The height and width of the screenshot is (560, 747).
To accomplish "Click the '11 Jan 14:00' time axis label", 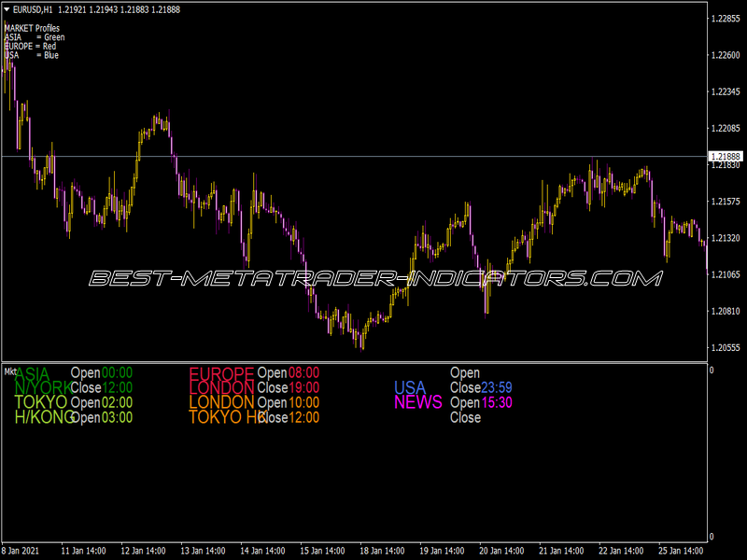I will click(x=83, y=551).
